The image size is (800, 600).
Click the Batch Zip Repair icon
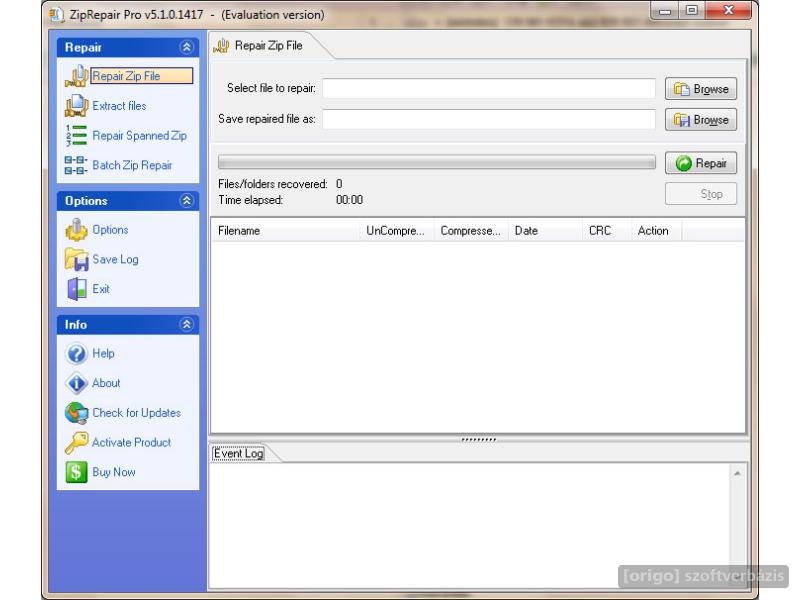click(x=76, y=165)
